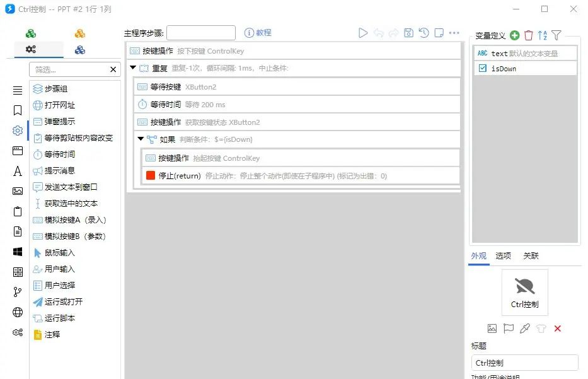Click the 标题 field containing Ctrl控制

(x=524, y=363)
